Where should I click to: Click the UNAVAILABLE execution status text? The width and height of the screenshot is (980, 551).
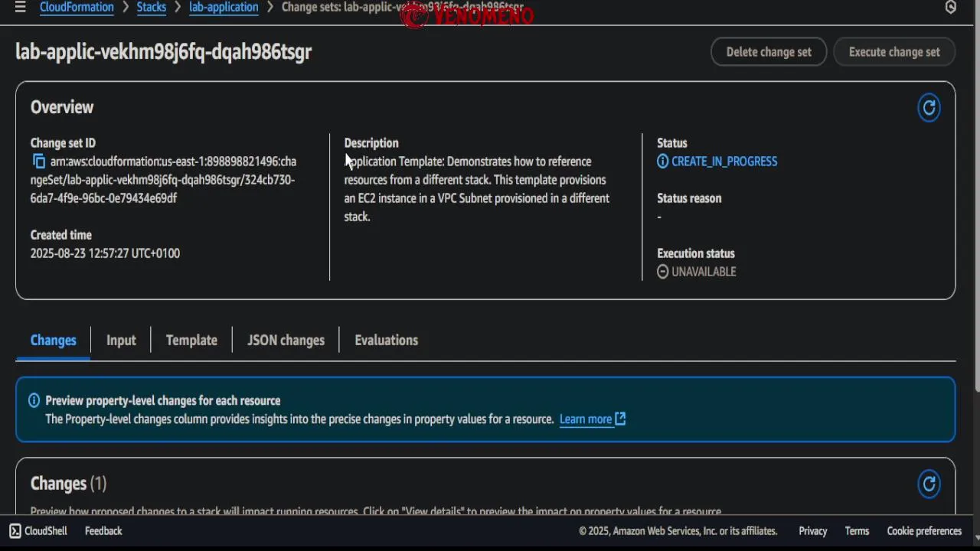tap(704, 272)
